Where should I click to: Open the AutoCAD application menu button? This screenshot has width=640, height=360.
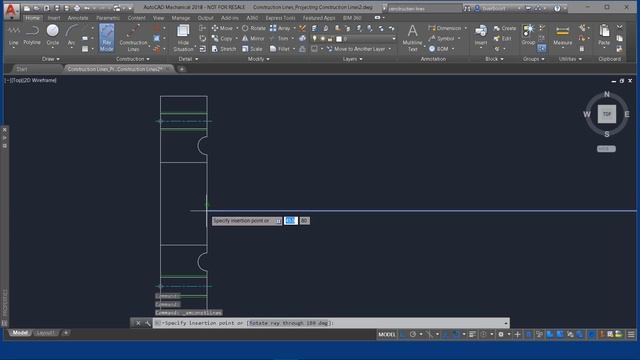11,11
